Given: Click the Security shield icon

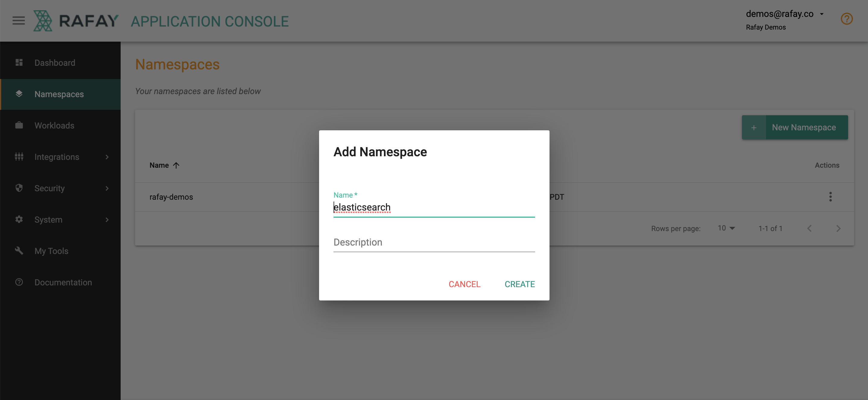Looking at the screenshot, I should click(19, 188).
